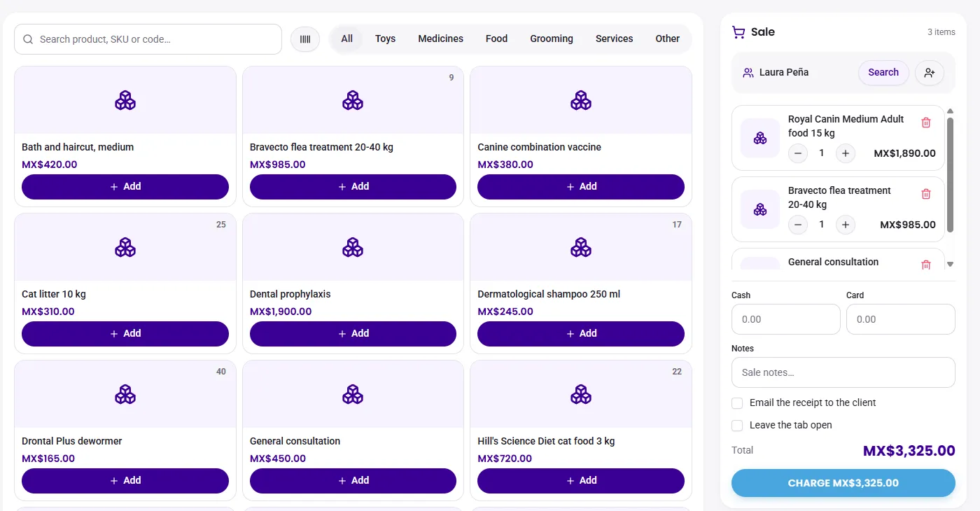Check the Leave the tab open box
Viewport: 980px width, 511px height.
pyautogui.click(x=737, y=426)
